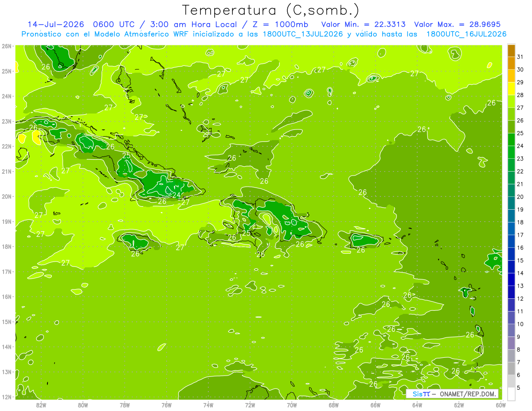The width and height of the screenshot is (532, 411).
Task: Click the colorbar label "18"
Action: pos(520,222)
